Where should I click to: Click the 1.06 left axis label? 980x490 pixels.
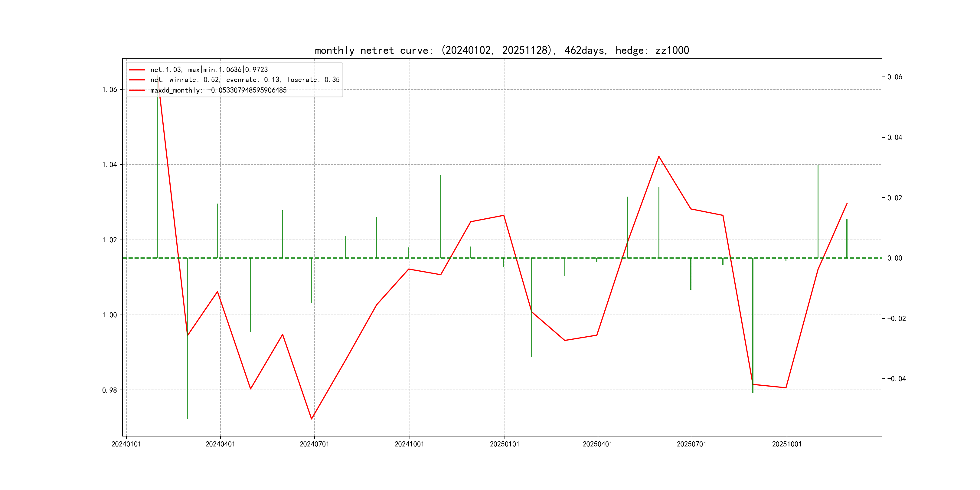pos(109,90)
